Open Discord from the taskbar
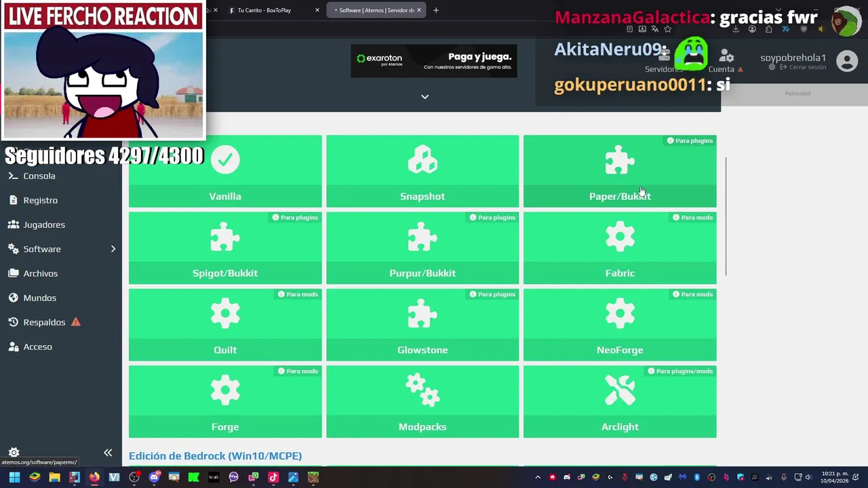868x488 pixels. pos(154,477)
